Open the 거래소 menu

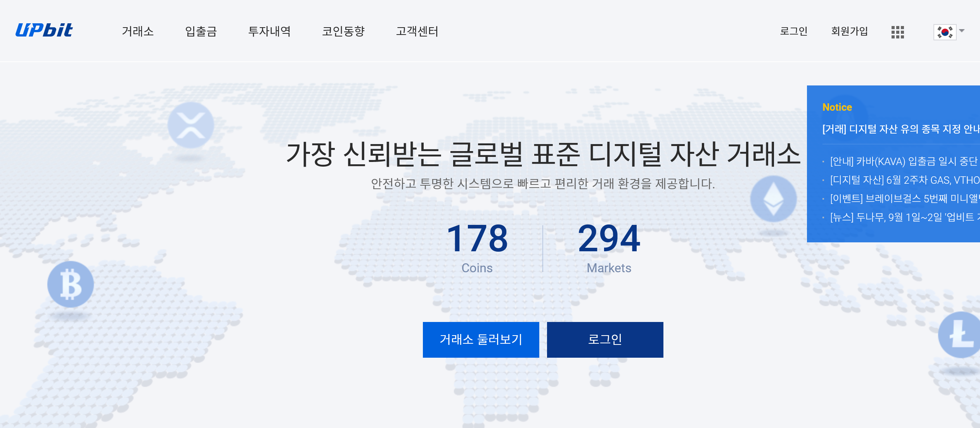(138, 31)
